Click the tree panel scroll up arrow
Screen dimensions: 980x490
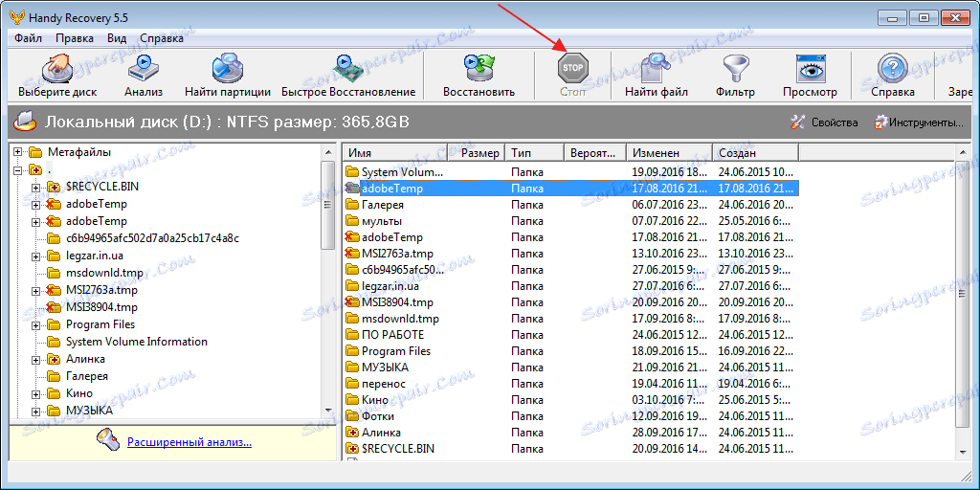coord(328,151)
